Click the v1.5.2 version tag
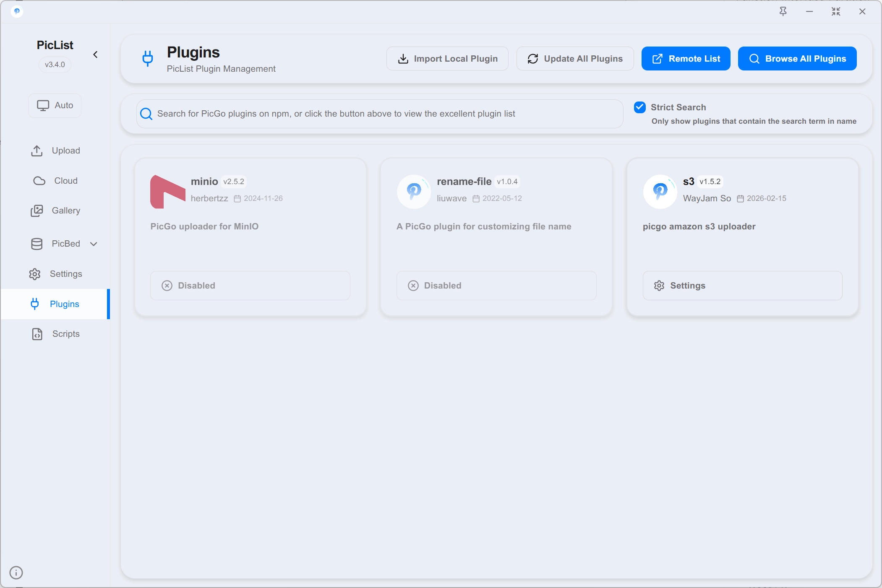The width and height of the screenshot is (882, 588). 710,182
